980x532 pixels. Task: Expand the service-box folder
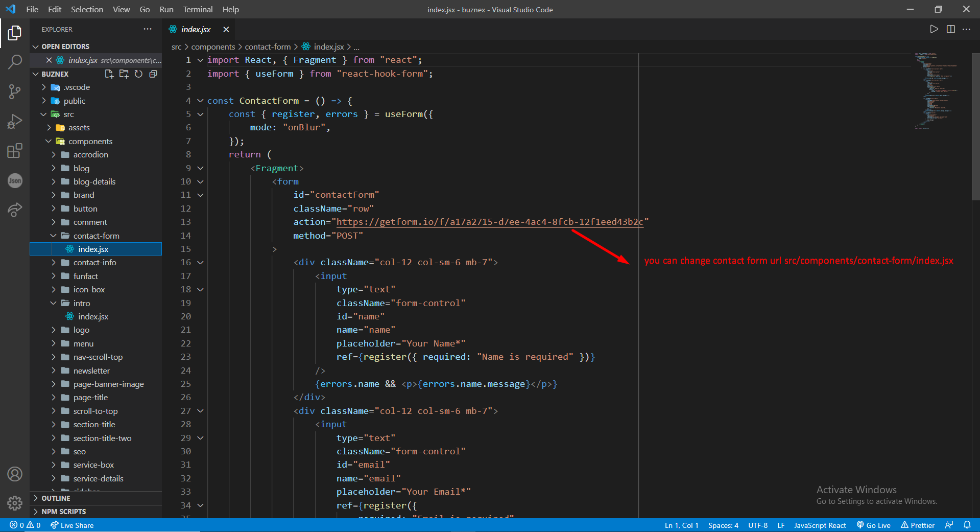(x=96, y=465)
